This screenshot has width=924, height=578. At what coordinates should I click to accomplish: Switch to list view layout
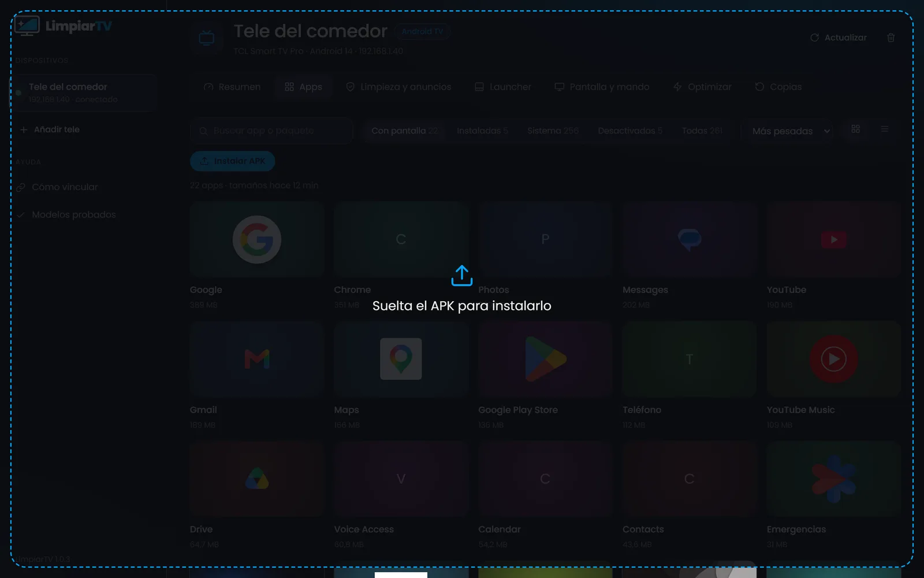pyautogui.click(x=884, y=129)
